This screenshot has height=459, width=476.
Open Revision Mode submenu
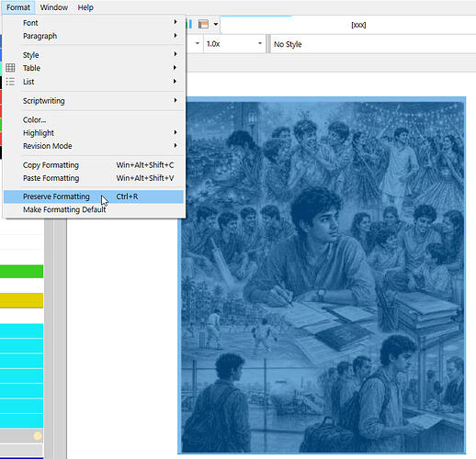[x=94, y=146]
